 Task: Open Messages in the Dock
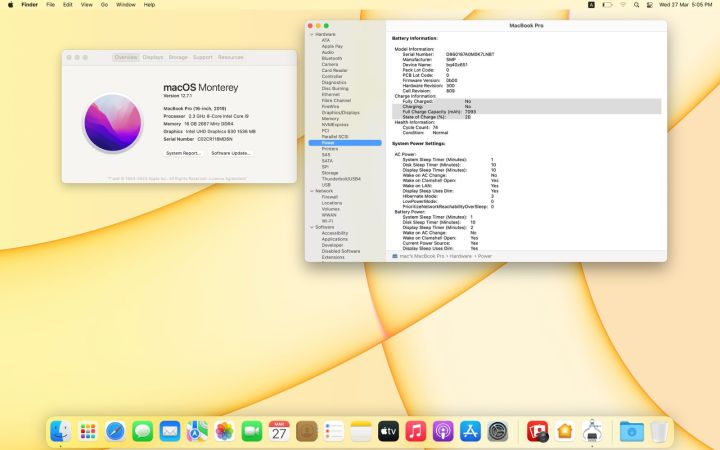pyautogui.click(x=143, y=431)
